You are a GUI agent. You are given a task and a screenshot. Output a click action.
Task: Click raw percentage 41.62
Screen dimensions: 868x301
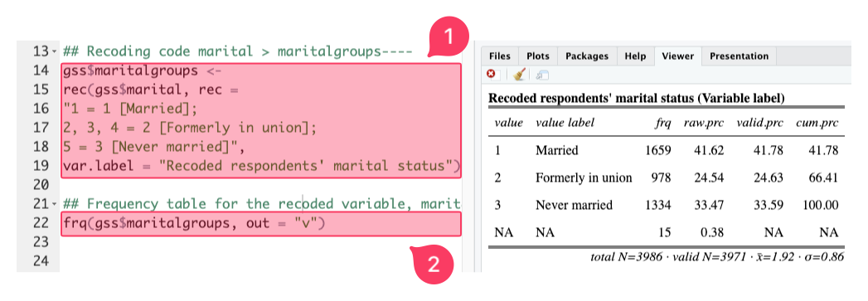point(709,151)
